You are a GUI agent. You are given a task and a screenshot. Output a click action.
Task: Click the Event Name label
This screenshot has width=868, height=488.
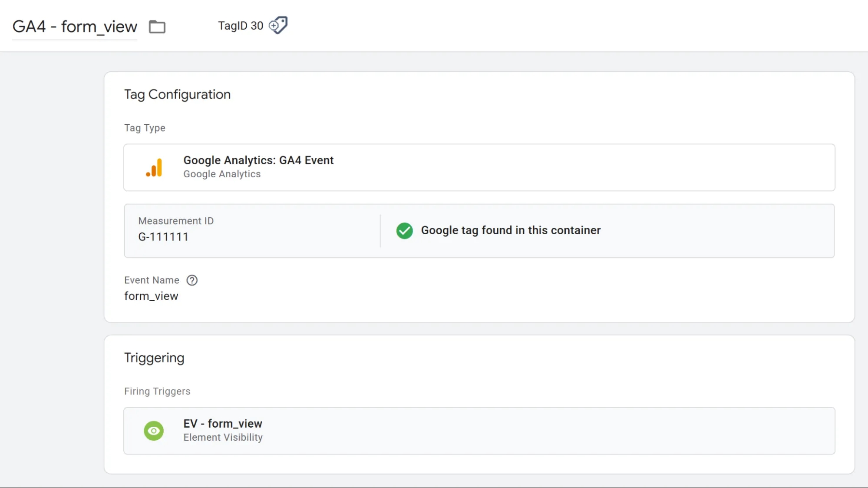[x=152, y=280]
